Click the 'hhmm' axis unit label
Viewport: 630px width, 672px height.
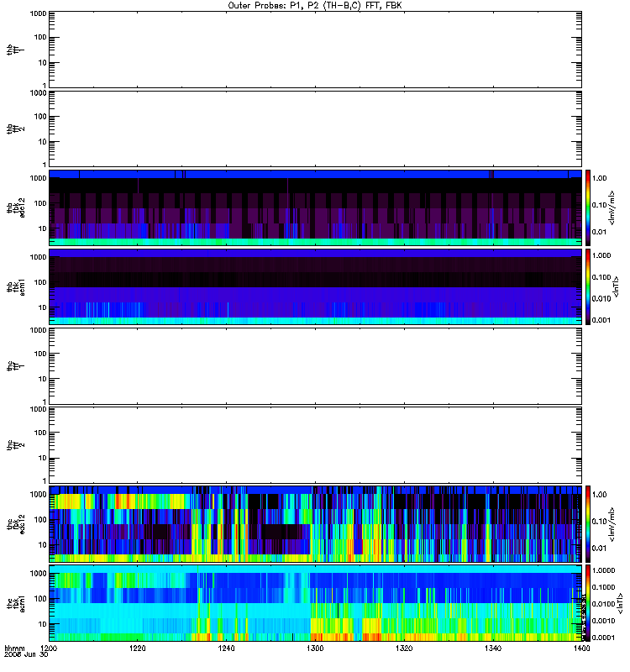point(14,648)
